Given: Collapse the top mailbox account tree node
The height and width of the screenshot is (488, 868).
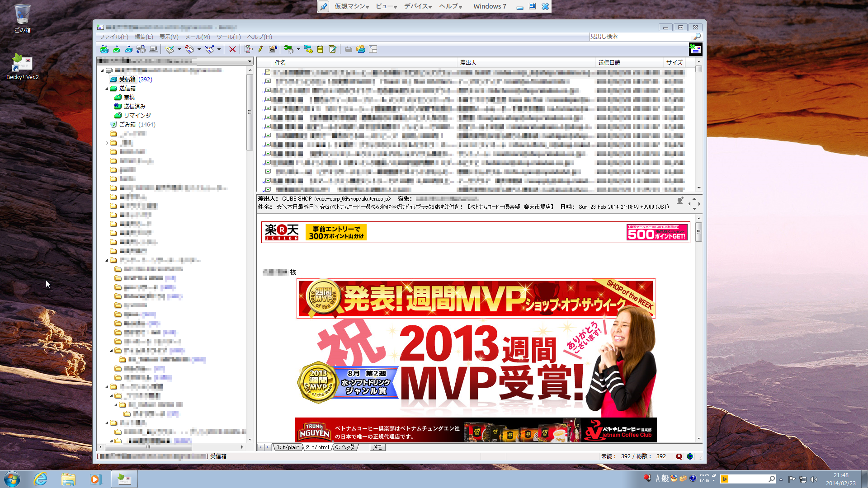Looking at the screenshot, I should click(x=102, y=70).
